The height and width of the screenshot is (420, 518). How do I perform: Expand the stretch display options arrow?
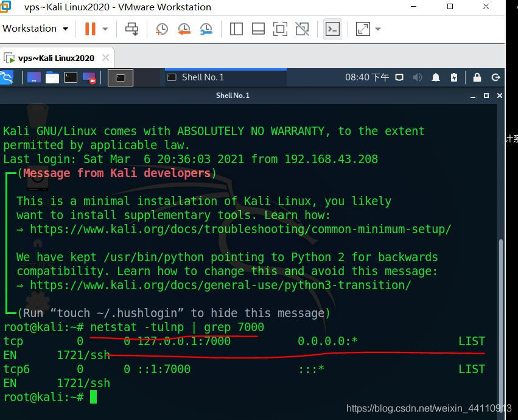tap(378, 29)
